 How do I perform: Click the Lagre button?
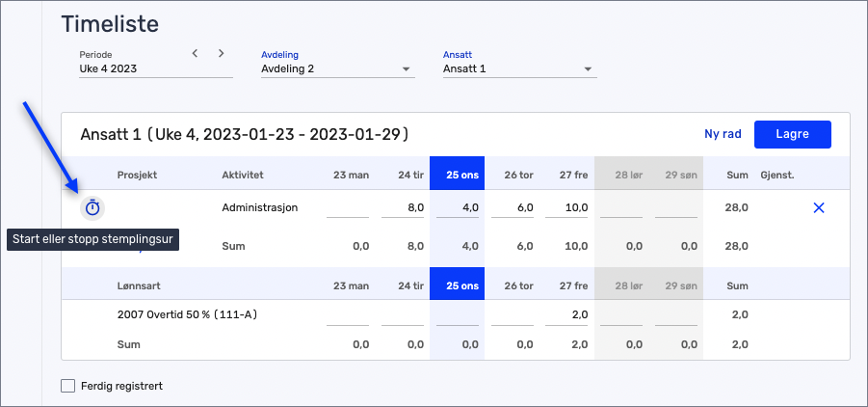click(x=792, y=134)
